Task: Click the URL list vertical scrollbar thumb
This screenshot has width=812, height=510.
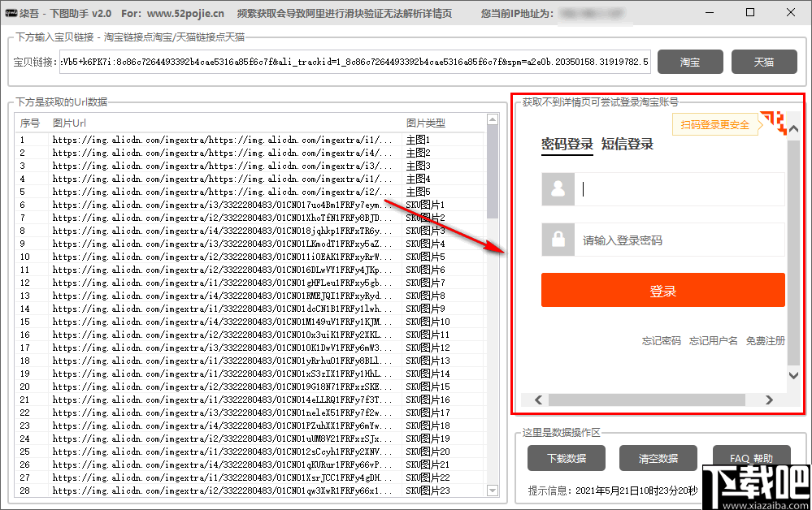Action: 493,171
